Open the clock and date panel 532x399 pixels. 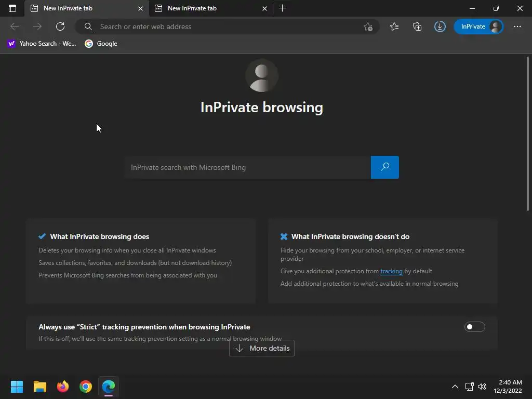(508, 387)
